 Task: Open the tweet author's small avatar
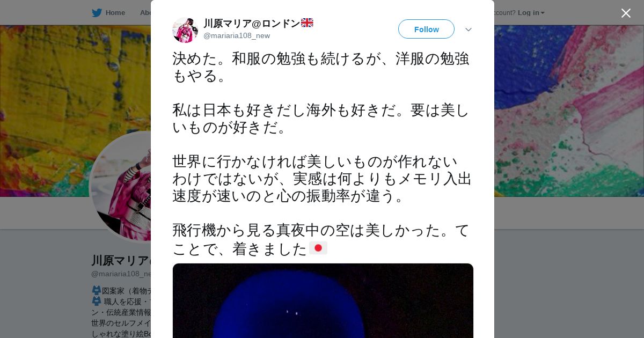185,30
